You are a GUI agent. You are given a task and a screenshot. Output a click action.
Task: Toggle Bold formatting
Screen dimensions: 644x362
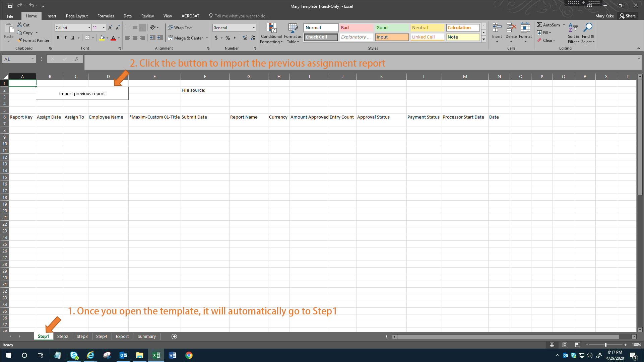pyautogui.click(x=58, y=38)
